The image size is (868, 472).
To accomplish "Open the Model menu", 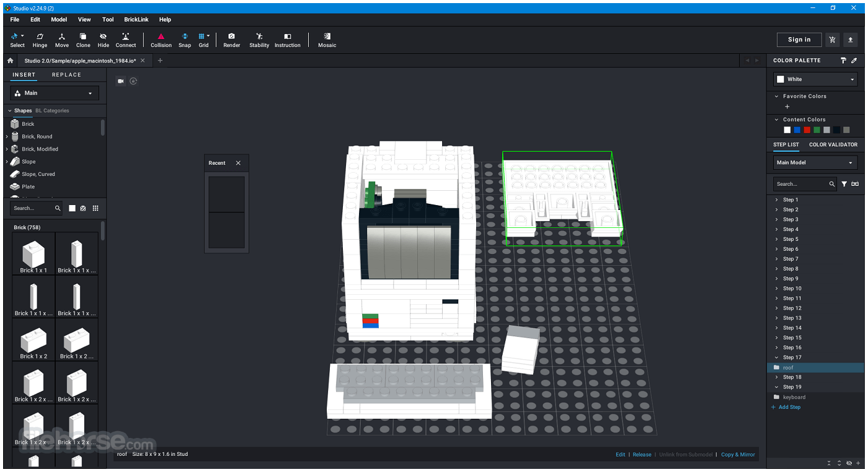I will (x=59, y=19).
